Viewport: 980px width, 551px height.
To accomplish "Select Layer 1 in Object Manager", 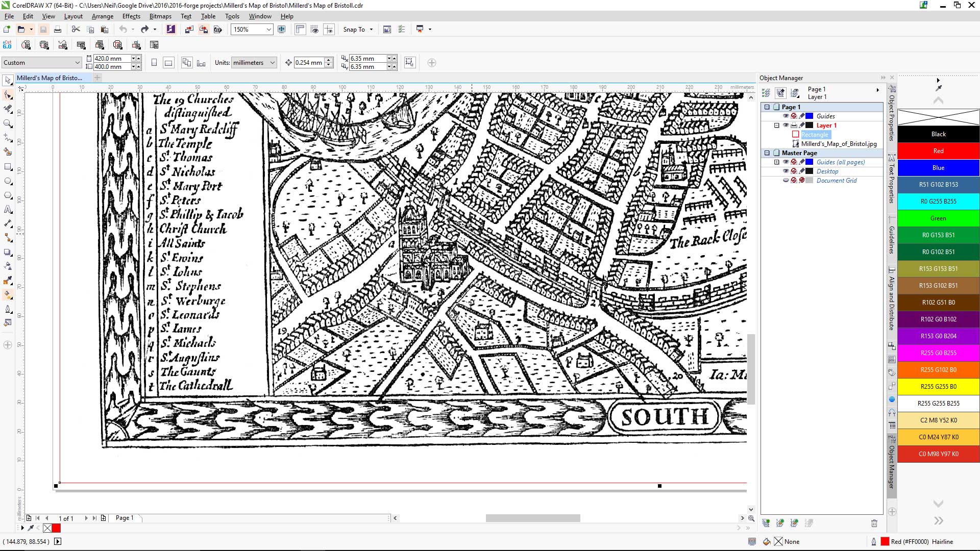I will (826, 126).
